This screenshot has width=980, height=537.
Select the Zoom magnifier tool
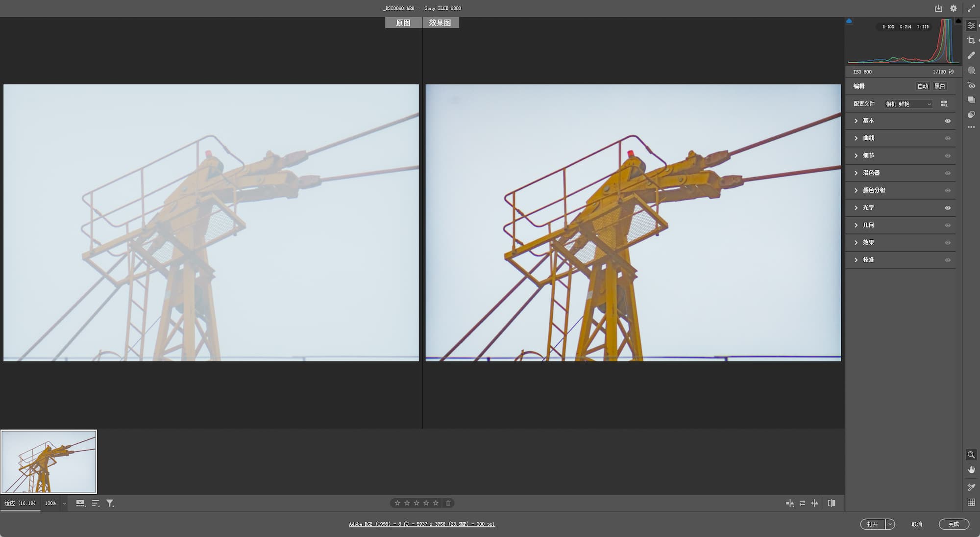click(971, 455)
